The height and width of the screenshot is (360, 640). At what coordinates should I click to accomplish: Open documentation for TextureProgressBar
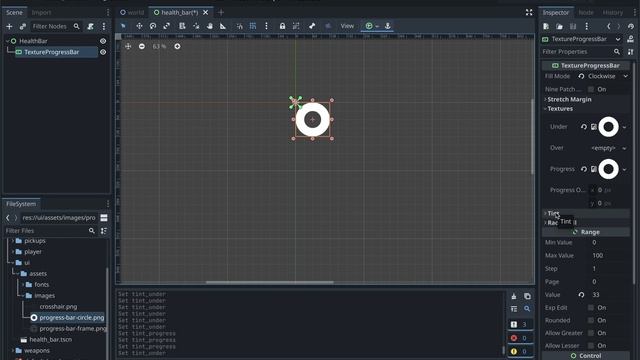pyautogui.click(x=631, y=39)
